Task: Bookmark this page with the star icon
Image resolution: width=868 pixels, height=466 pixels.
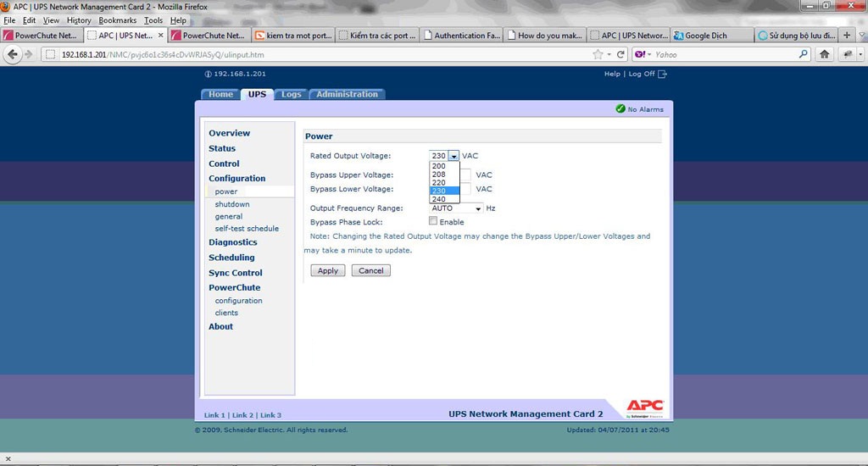Action: [598, 54]
